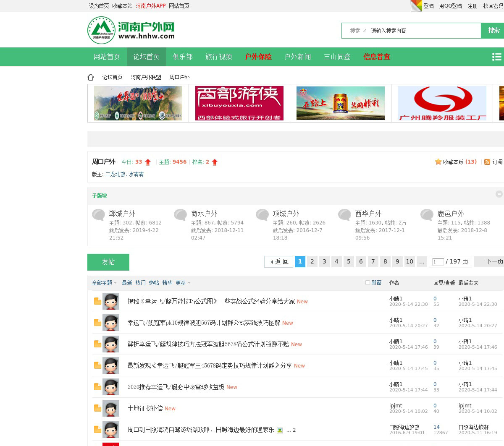Image resolution: width=504 pixels, height=446 pixels.
Task: Go to page 5 of thread list
Action: point(349,262)
